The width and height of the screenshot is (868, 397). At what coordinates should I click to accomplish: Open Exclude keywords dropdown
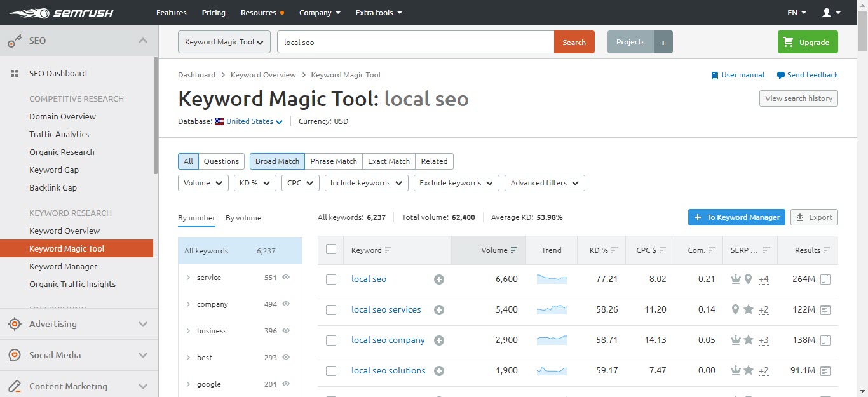click(456, 183)
